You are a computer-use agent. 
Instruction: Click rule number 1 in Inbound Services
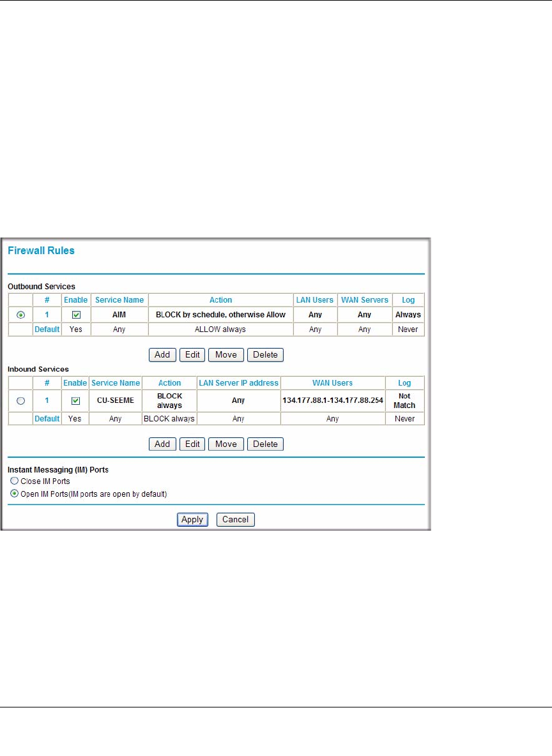(x=47, y=400)
